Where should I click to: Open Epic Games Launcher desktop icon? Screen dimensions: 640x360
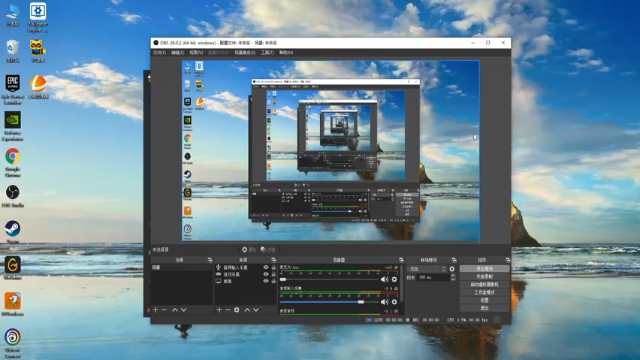[13, 89]
